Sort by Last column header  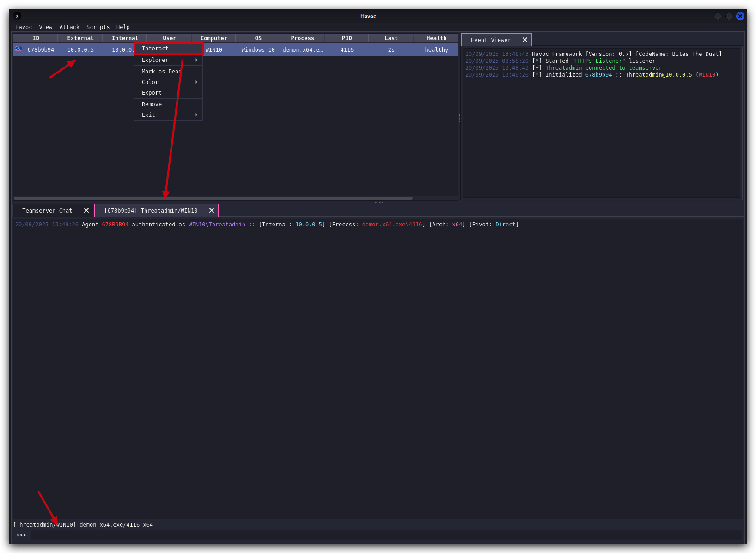coord(391,38)
